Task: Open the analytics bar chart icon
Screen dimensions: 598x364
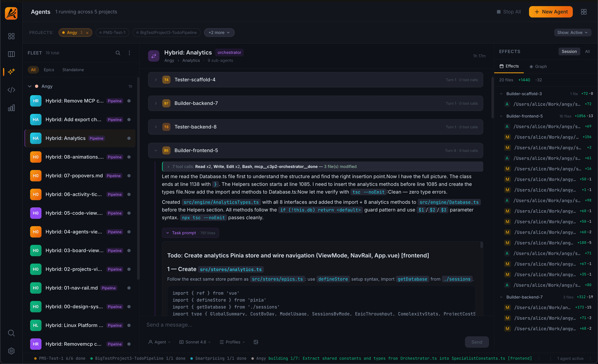Action: (x=11, y=108)
